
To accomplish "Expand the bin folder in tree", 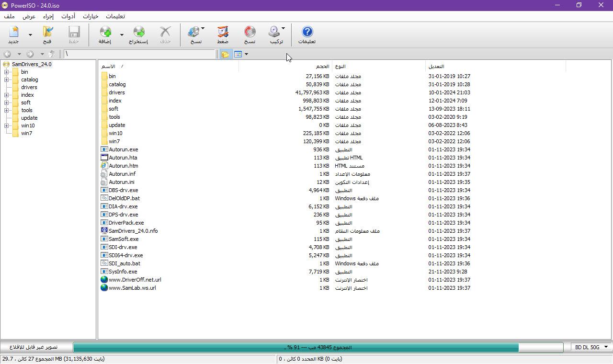I will click(x=7, y=72).
